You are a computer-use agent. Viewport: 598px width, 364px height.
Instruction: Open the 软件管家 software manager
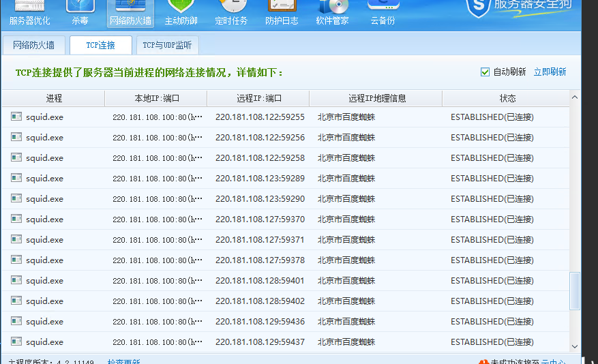point(332,14)
